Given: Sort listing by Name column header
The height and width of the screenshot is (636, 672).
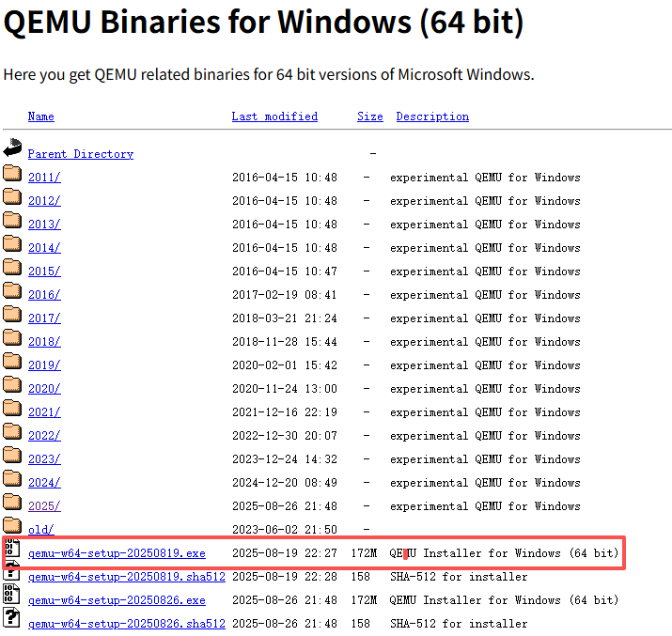Looking at the screenshot, I should [40, 116].
